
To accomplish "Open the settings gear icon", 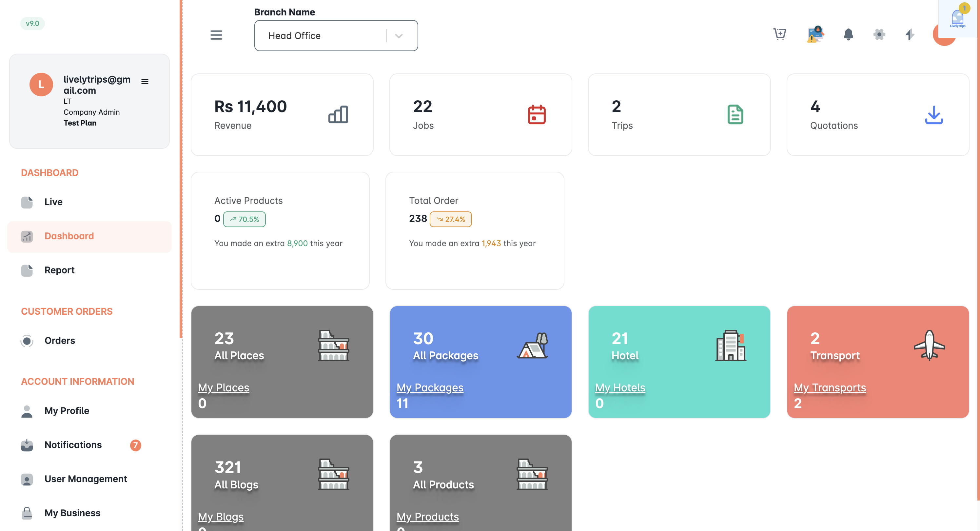I will pos(879,34).
